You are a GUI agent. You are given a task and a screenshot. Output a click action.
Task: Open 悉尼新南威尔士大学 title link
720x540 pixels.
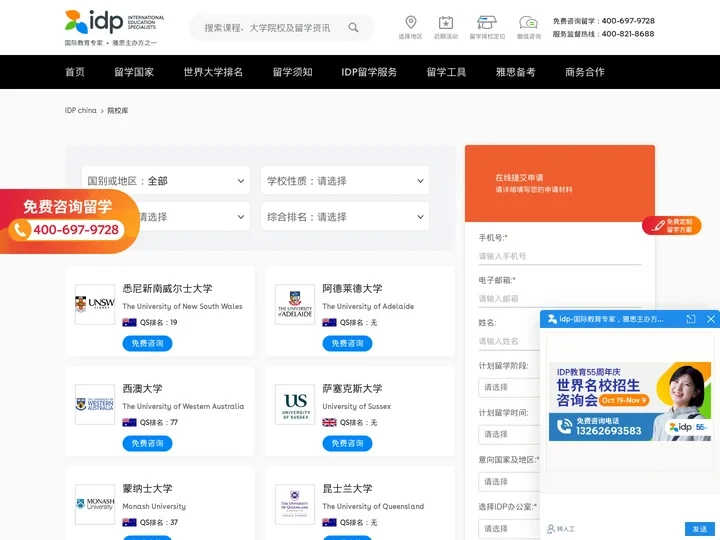click(167, 288)
